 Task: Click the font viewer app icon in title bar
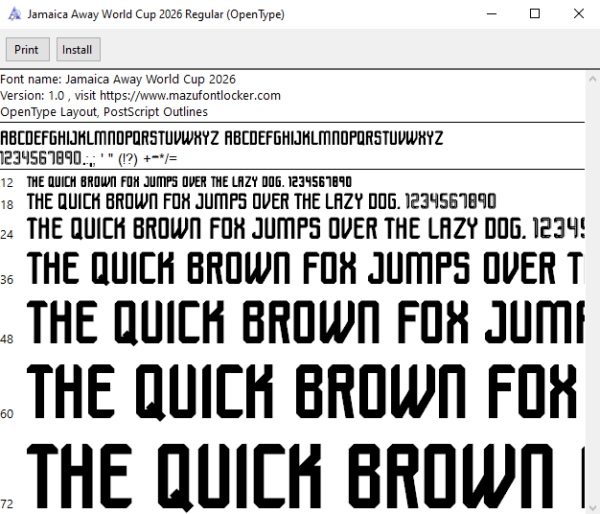click(15, 14)
